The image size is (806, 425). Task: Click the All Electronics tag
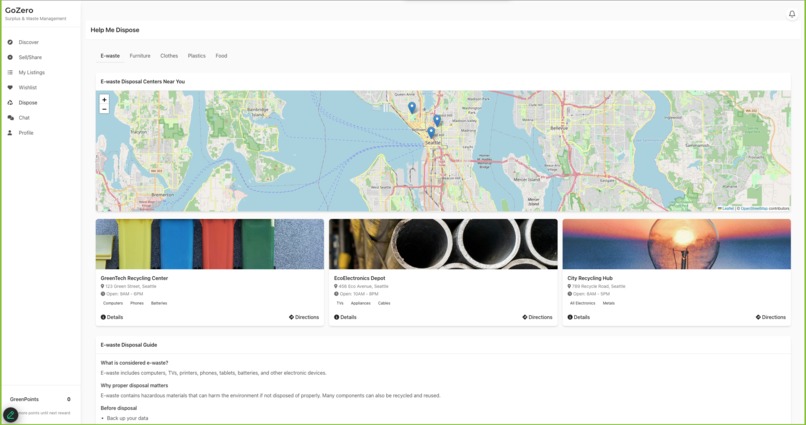click(x=582, y=303)
